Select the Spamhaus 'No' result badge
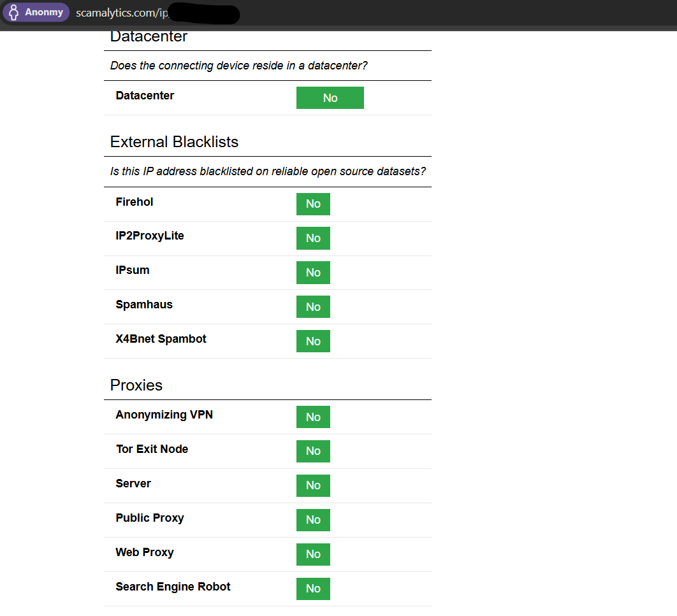677x616 pixels. pyautogui.click(x=313, y=307)
